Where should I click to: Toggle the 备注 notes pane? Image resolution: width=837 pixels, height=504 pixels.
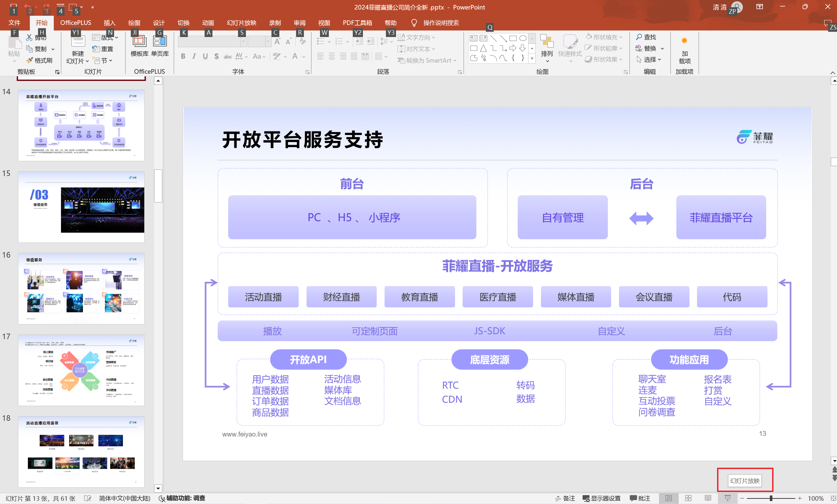[x=565, y=498]
